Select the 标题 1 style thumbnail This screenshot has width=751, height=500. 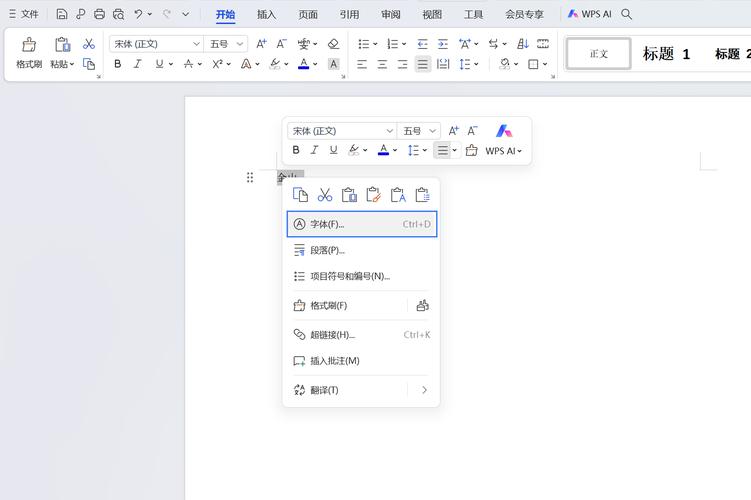point(666,54)
